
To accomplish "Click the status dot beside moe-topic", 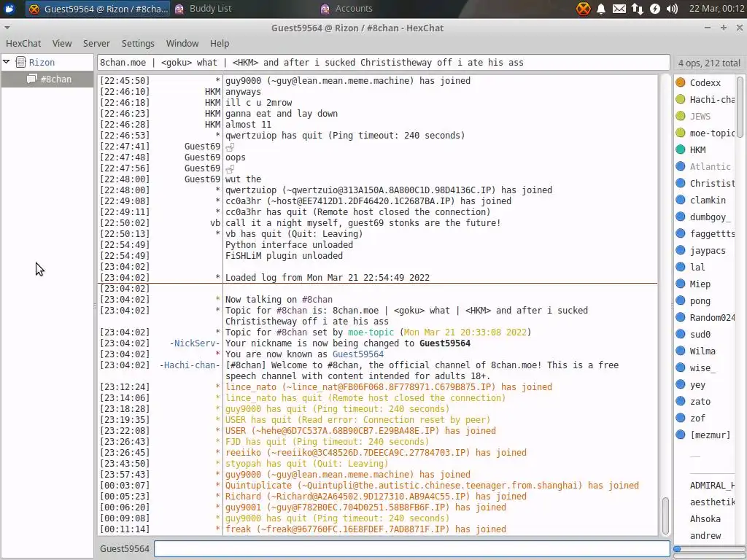I will tap(681, 133).
